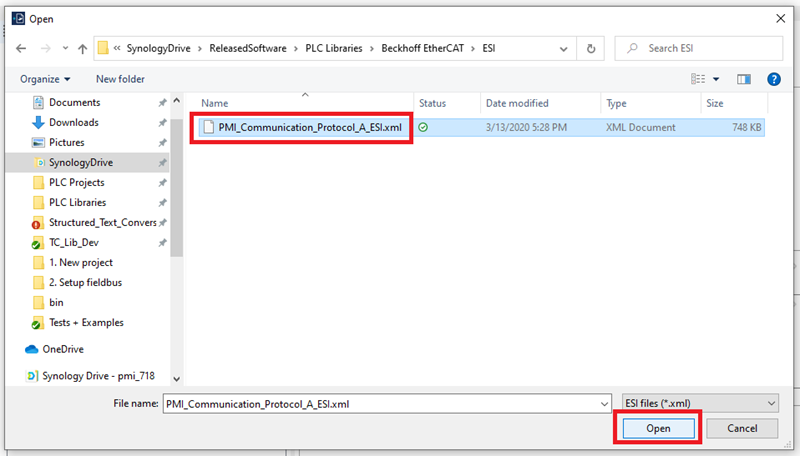Viewport: 800px width, 456px height.
Task: Sort files by Date modified column
Action: (x=516, y=103)
